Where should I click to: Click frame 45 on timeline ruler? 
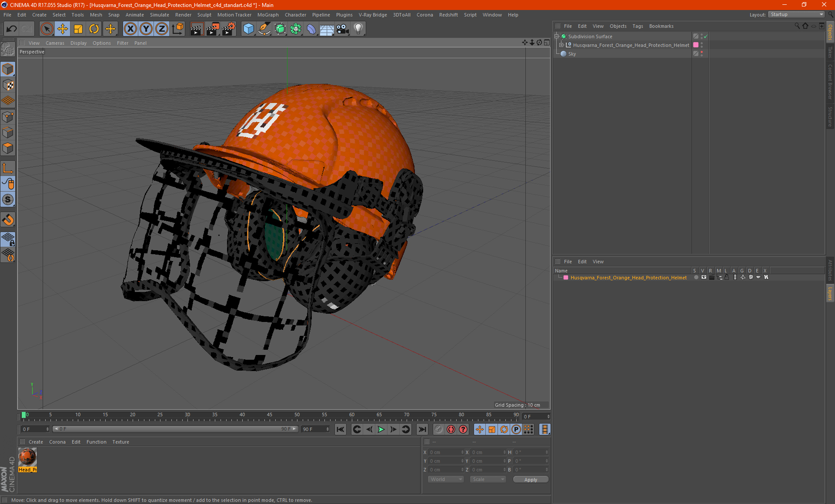(x=270, y=415)
